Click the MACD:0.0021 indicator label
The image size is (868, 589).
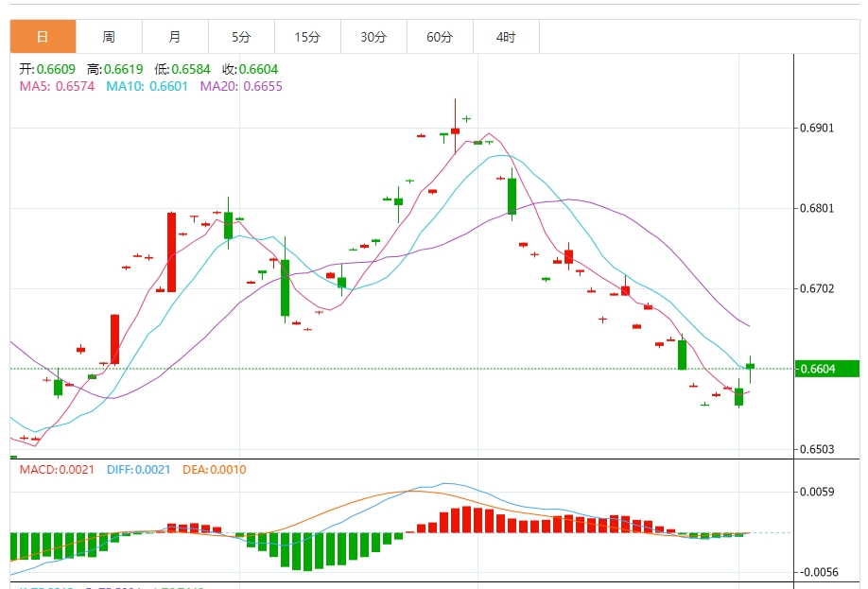click(x=57, y=470)
